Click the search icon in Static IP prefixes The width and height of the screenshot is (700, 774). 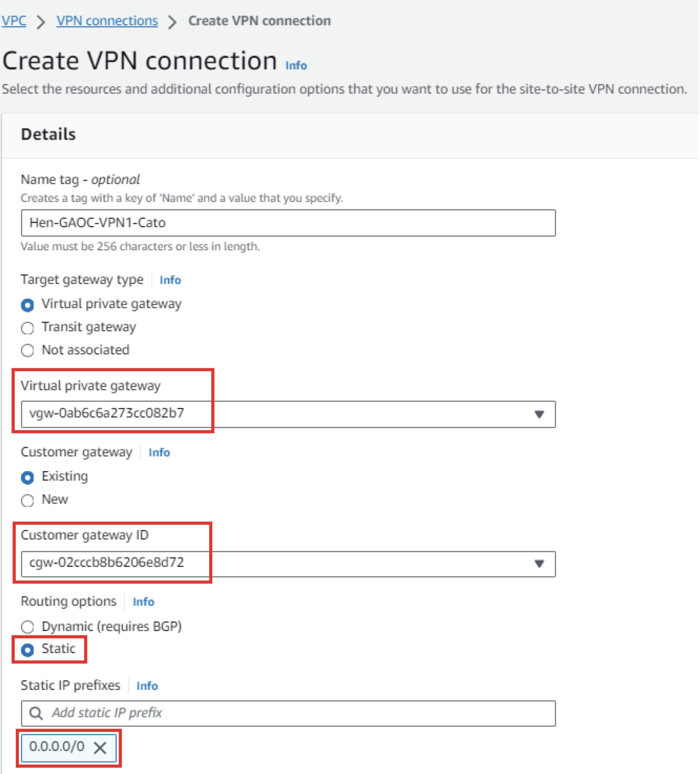click(36, 713)
